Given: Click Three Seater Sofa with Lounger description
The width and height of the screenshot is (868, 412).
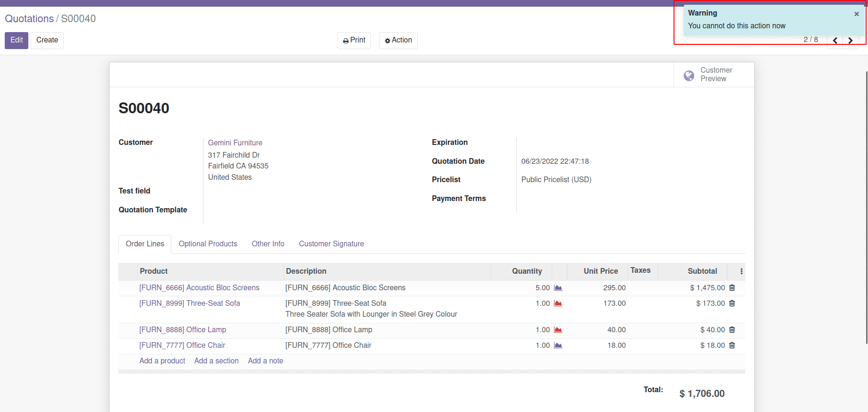Looking at the screenshot, I should click(x=371, y=314).
